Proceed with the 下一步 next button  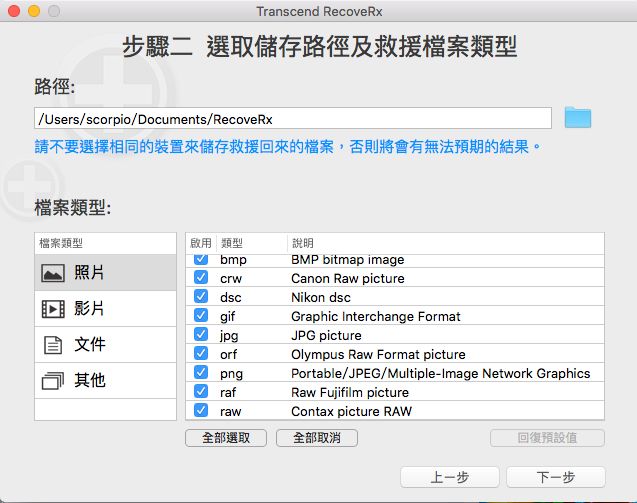[555, 478]
